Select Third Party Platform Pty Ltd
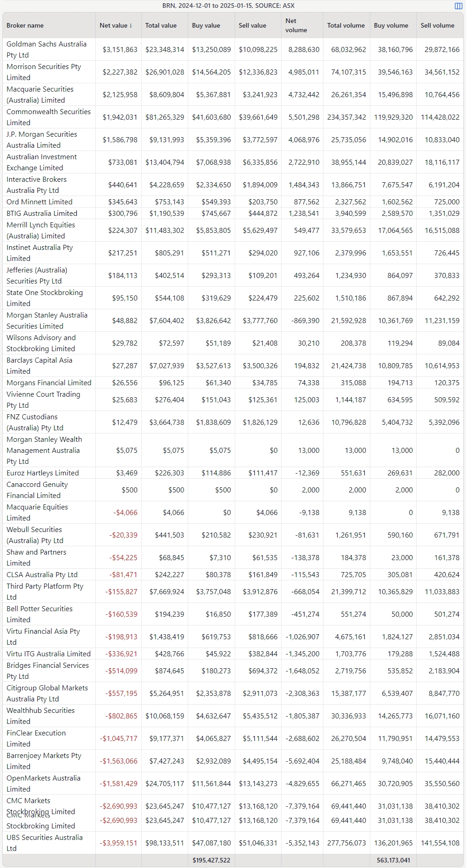This screenshot has height=868, width=466. coord(45,591)
